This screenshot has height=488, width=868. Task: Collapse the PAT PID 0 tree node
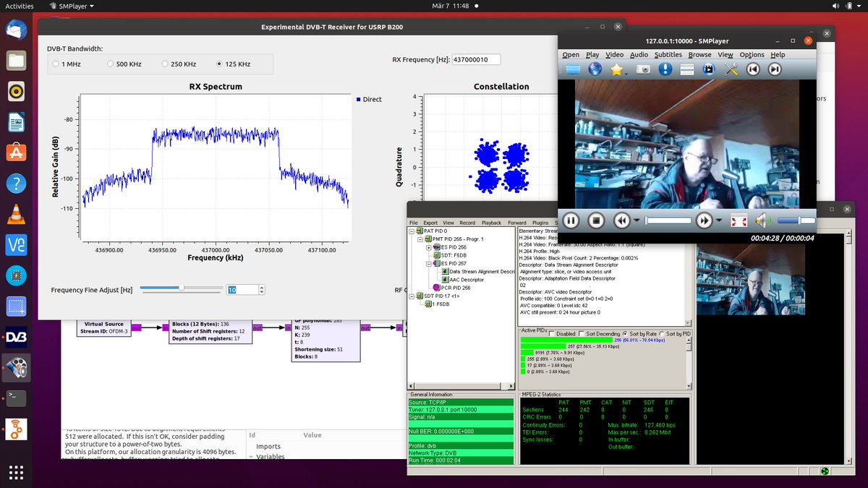(x=412, y=231)
